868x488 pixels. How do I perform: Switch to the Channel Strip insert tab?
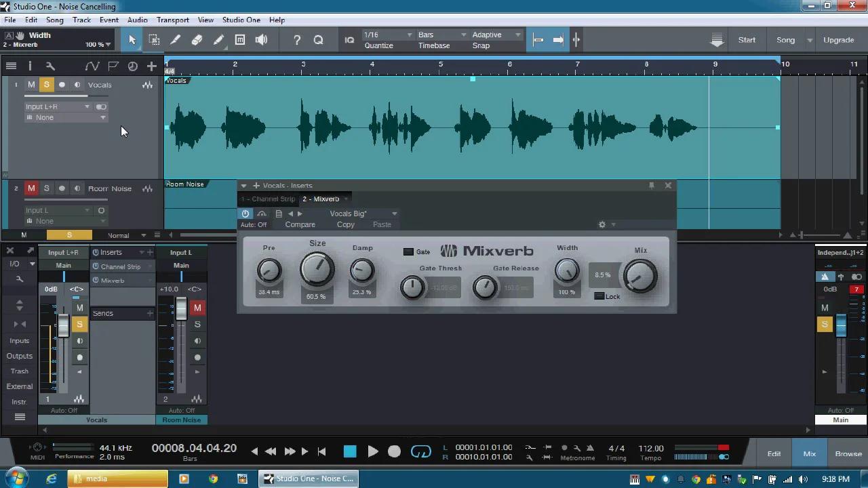click(268, 199)
